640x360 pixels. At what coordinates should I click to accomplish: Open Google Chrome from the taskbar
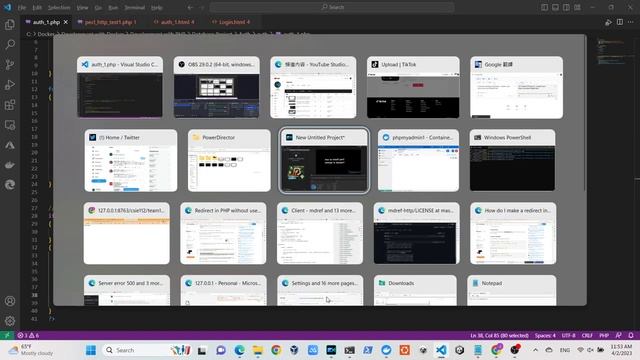(x=276, y=350)
